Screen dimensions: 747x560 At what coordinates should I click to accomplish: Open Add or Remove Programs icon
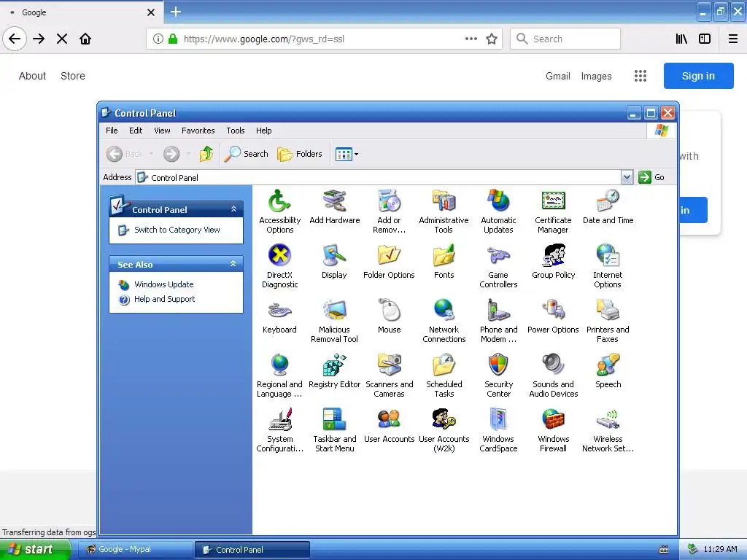pos(390,211)
